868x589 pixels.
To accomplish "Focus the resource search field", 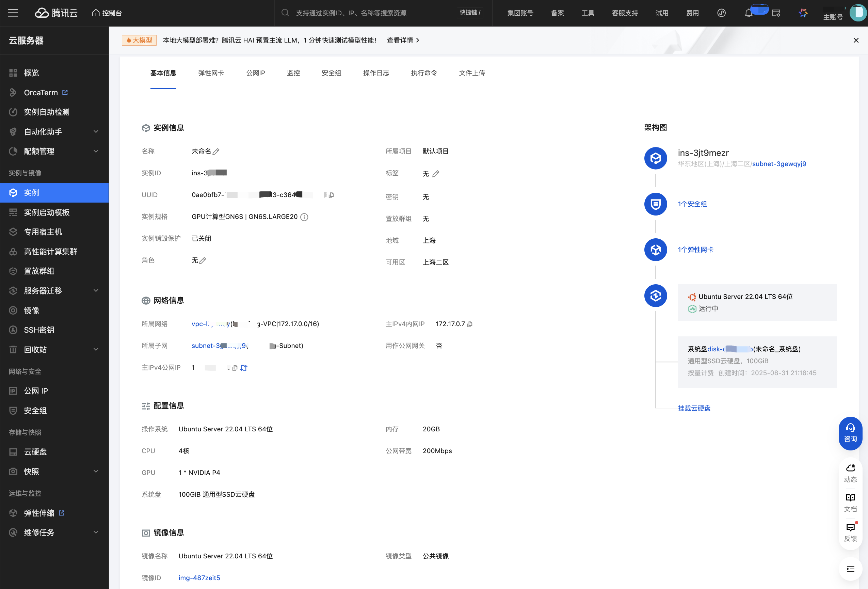I will (373, 13).
